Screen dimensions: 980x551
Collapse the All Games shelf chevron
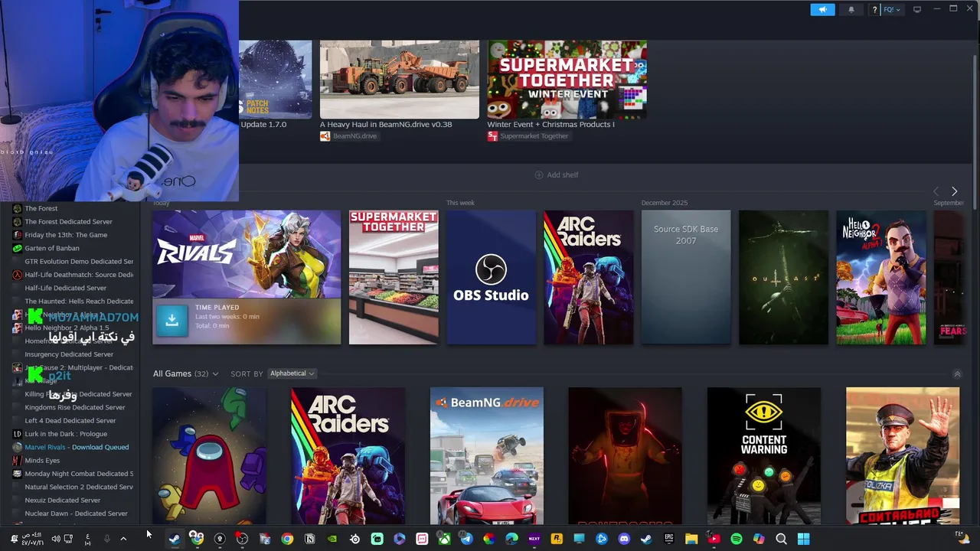click(x=957, y=374)
